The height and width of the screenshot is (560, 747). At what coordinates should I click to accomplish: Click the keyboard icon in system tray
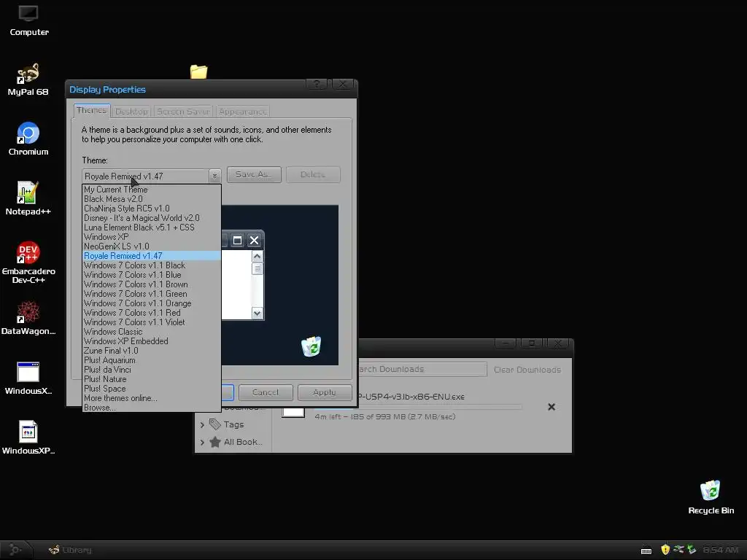[646, 551]
